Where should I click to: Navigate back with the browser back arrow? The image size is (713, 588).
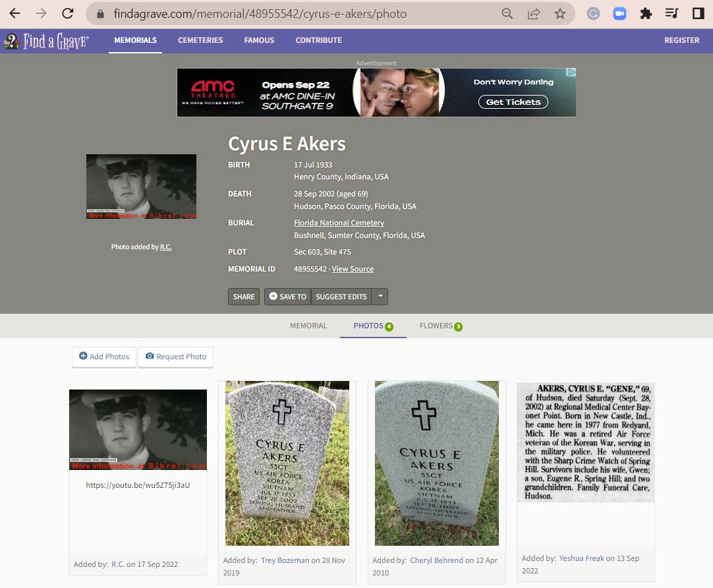(14, 13)
